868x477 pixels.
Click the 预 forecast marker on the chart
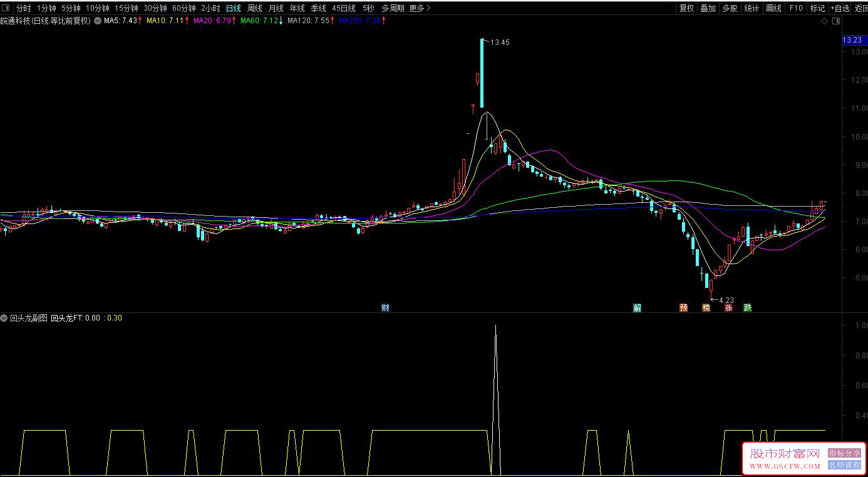683,307
